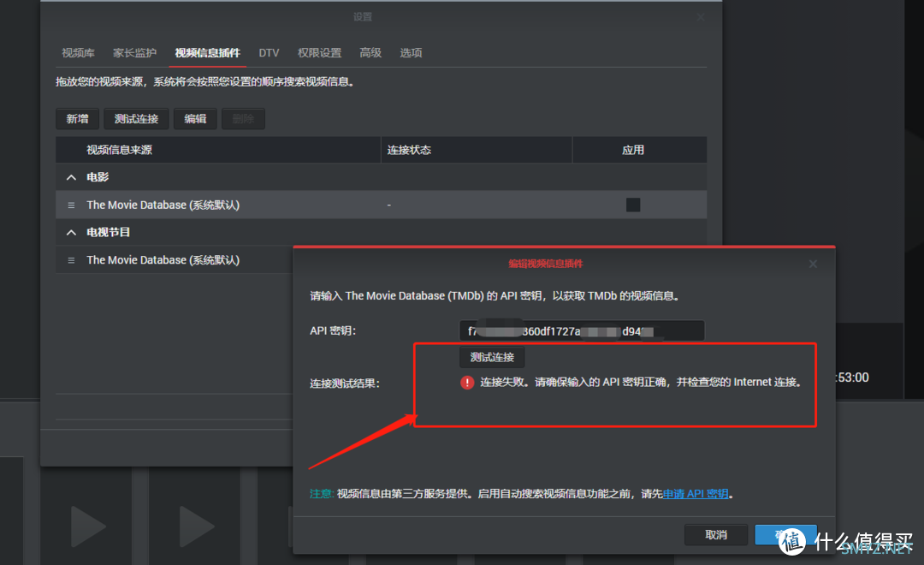Close the 编辑视频信息插件 dialog
The height and width of the screenshot is (565, 924).
click(813, 264)
